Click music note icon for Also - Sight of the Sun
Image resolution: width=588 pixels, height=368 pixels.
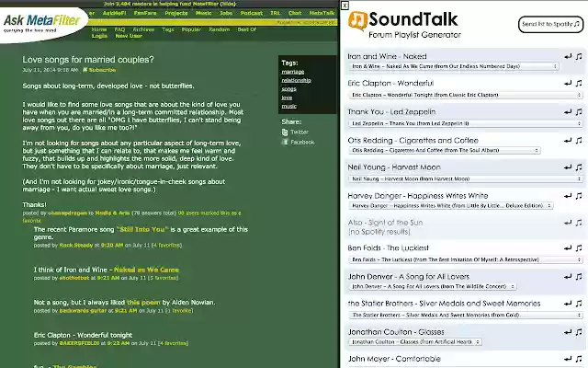pos(579,223)
